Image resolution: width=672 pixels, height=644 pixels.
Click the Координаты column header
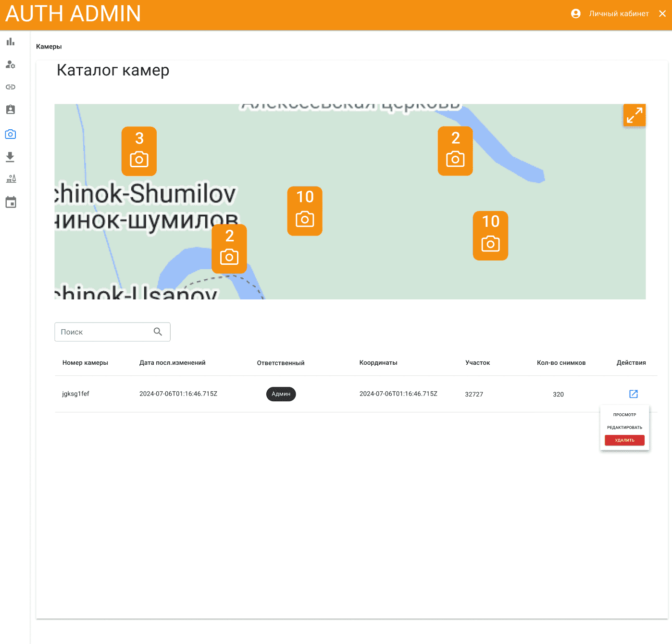click(378, 363)
